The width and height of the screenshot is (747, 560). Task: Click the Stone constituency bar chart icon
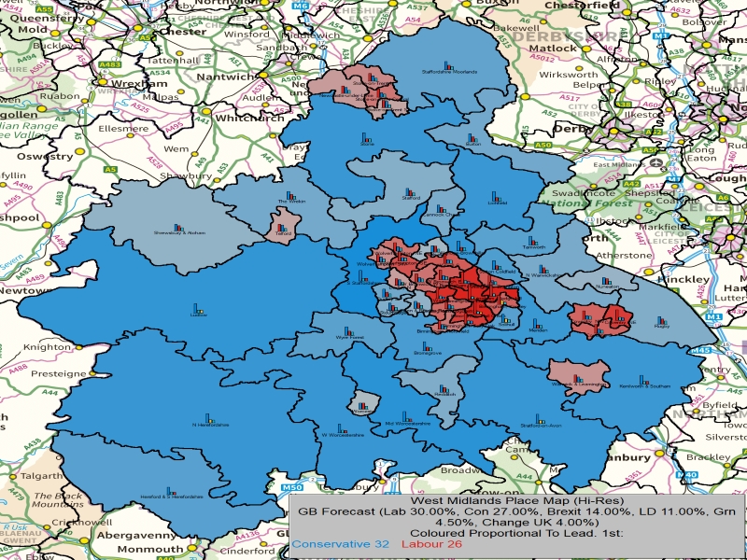coord(366,137)
